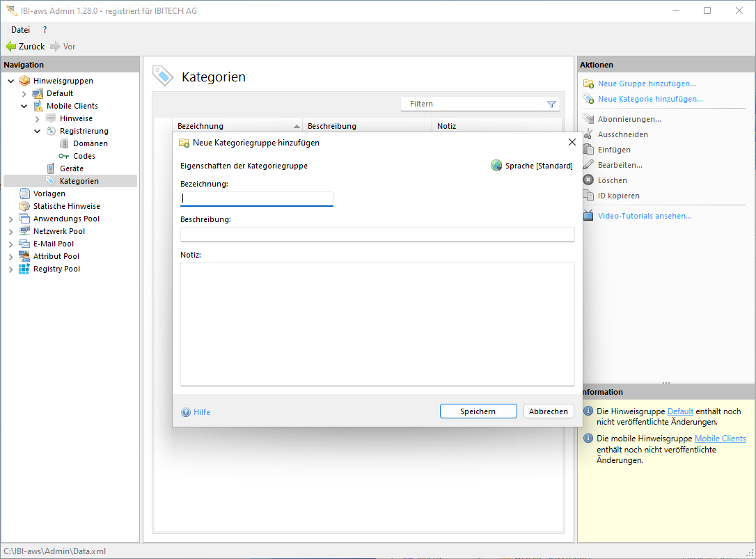The height and width of the screenshot is (559, 756).
Task: Collapse the Registrierung tree node
Action: click(38, 132)
